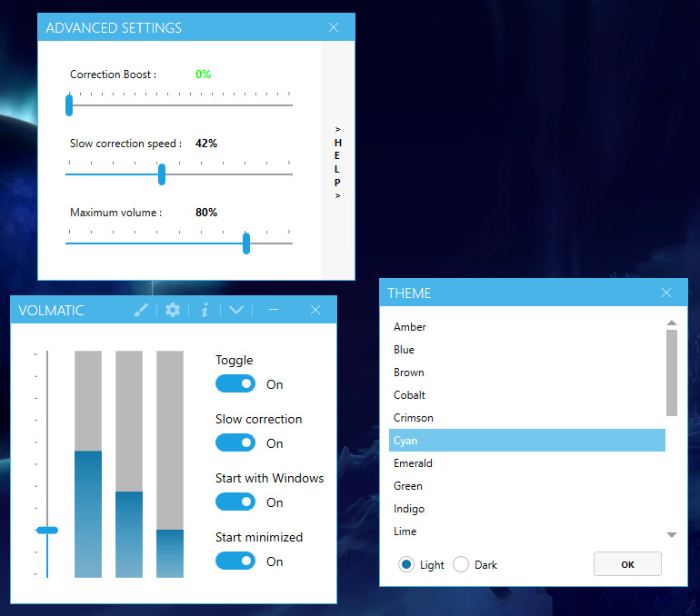Close the Advanced Settings window
This screenshot has height=616, width=700.
point(334,27)
